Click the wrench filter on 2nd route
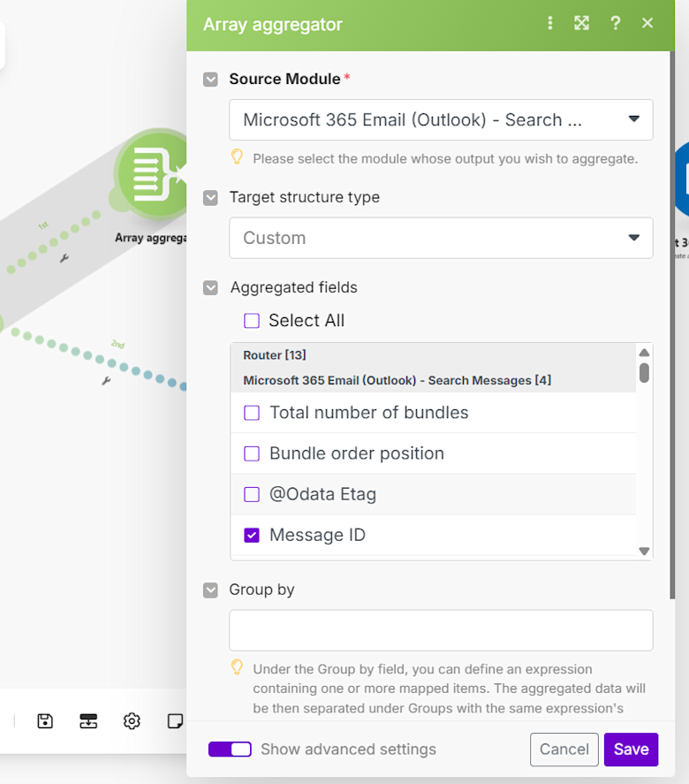 point(106,381)
